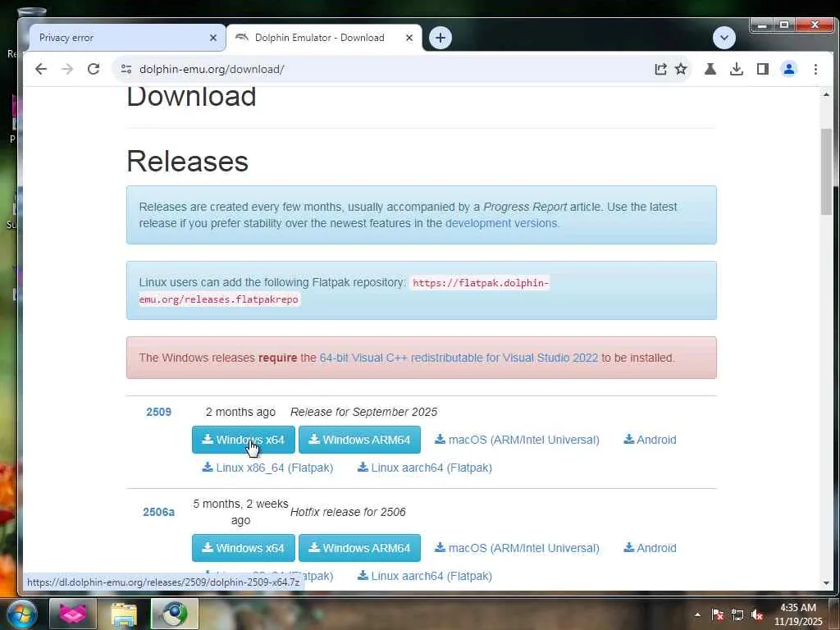The image size is (840, 630).
Task: Open the Chrome profile avatar
Action: (x=789, y=69)
